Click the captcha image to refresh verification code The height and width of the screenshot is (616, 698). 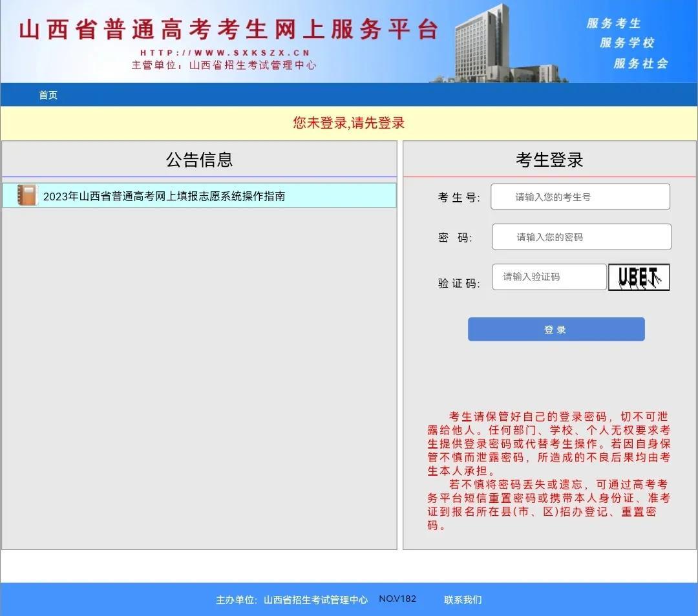(639, 277)
